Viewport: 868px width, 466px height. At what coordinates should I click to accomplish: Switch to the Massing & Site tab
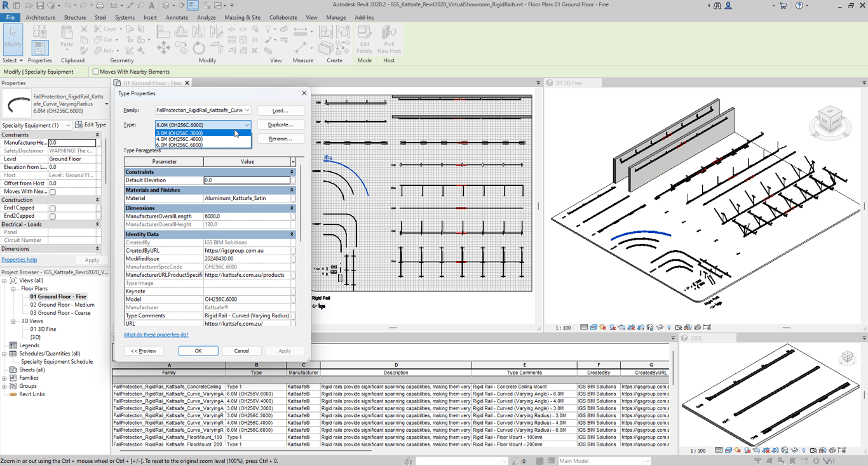[242, 18]
